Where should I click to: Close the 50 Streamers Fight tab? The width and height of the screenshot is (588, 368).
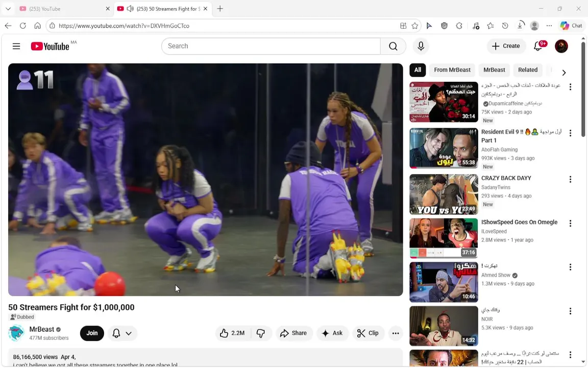click(x=206, y=9)
